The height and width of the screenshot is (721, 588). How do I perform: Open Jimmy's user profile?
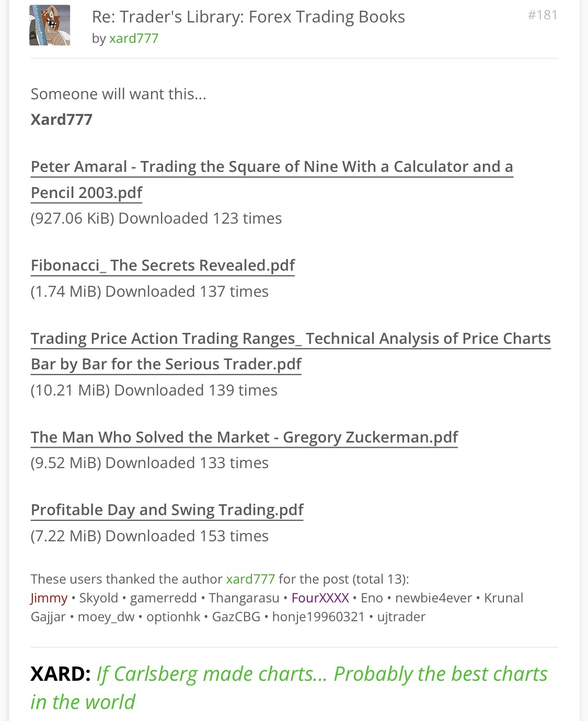point(49,598)
